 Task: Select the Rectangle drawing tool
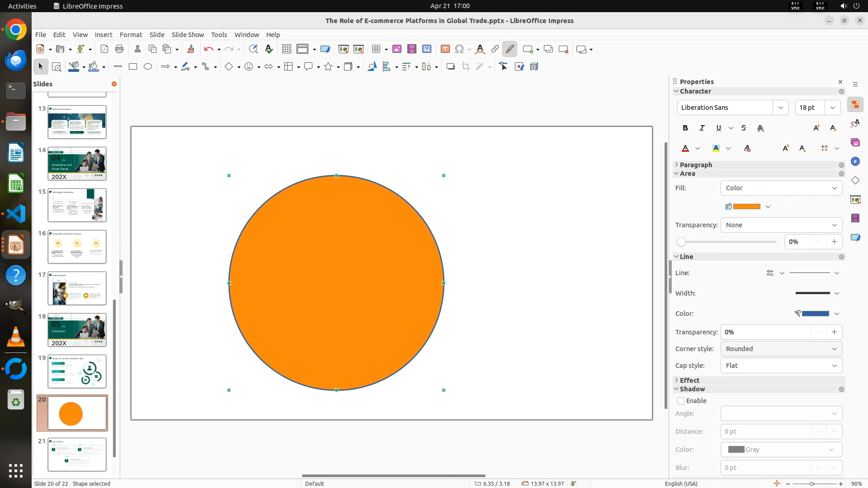[x=133, y=67]
